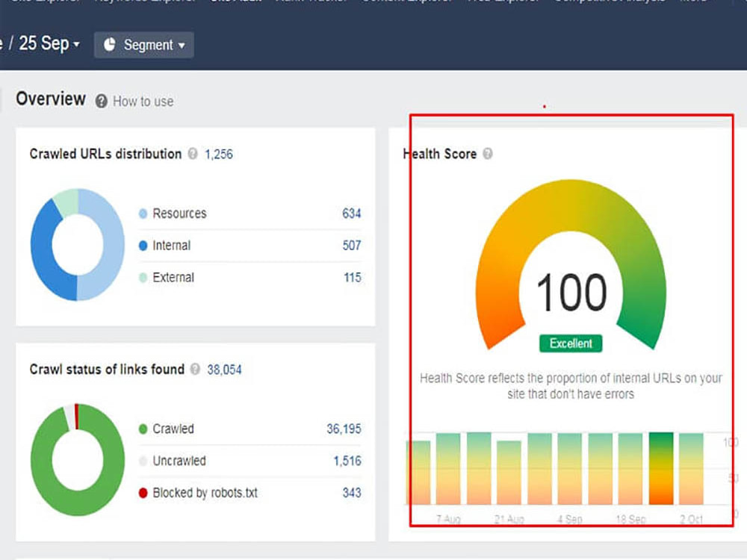Click the Resources legend dot
Image resolution: width=747 pixels, height=560 pixels.
click(143, 214)
